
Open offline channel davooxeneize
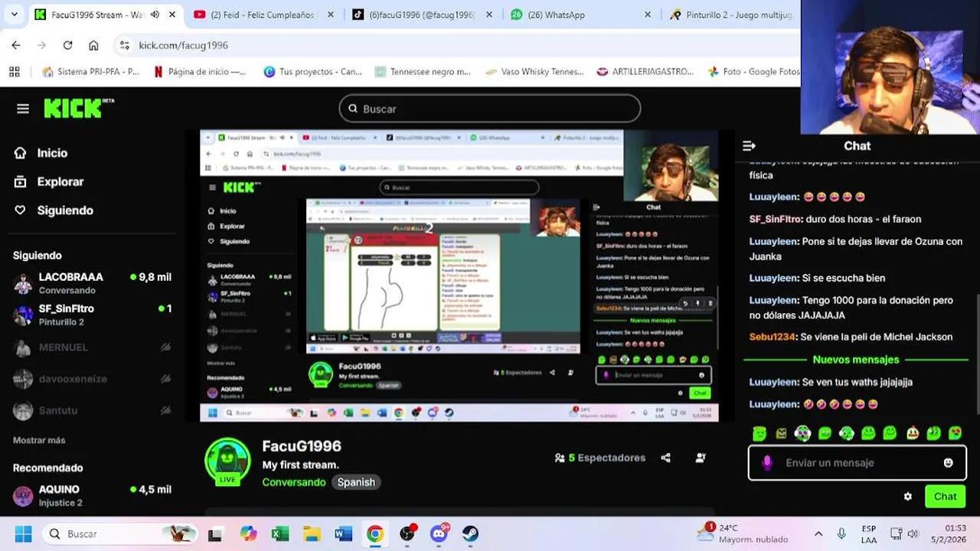[x=92, y=379]
